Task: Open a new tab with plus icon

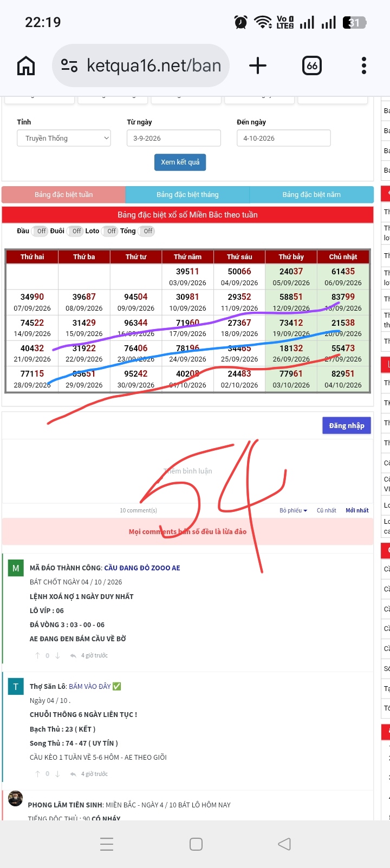Action: click(x=258, y=65)
